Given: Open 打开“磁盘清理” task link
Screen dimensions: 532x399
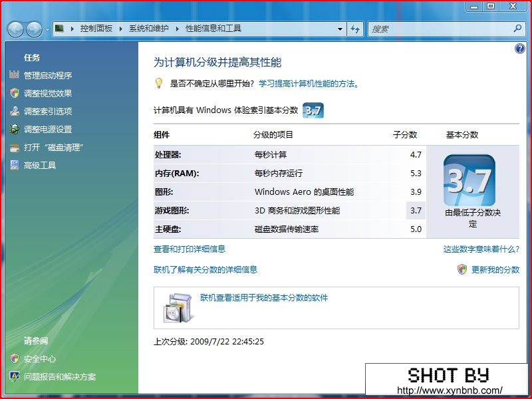Looking at the screenshot, I should point(53,147).
